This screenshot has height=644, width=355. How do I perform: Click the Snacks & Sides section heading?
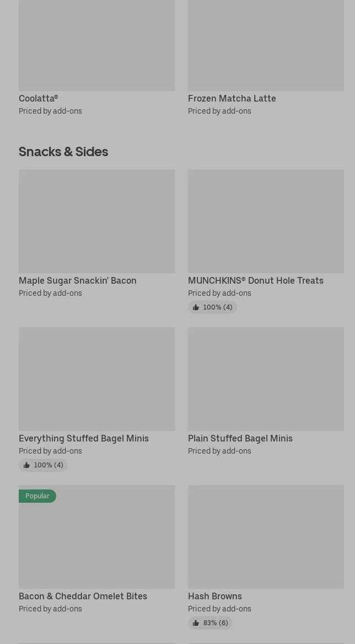pyautogui.click(x=63, y=151)
